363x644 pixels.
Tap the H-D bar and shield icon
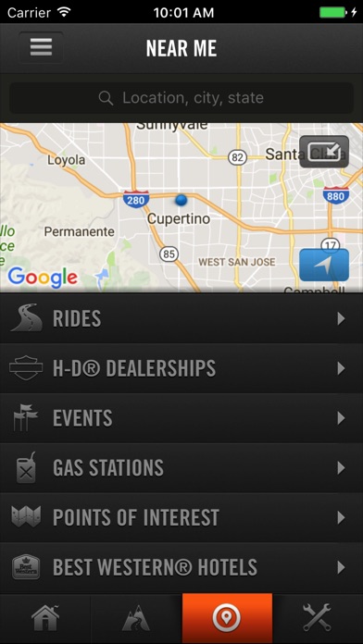(x=26, y=368)
